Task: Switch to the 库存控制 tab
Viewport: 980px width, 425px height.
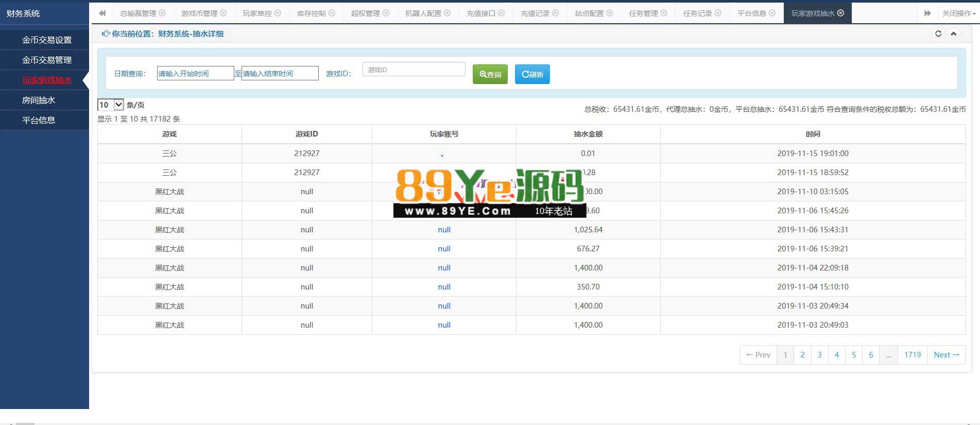Action: pos(311,13)
